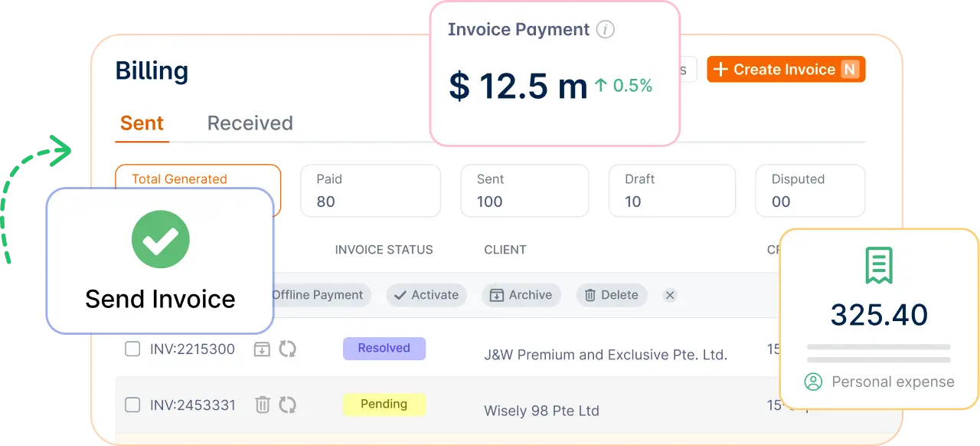Filter by the Paid 80 card
Image resolution: width=980 pixels, height=446 pixels.
click(371, 191)
